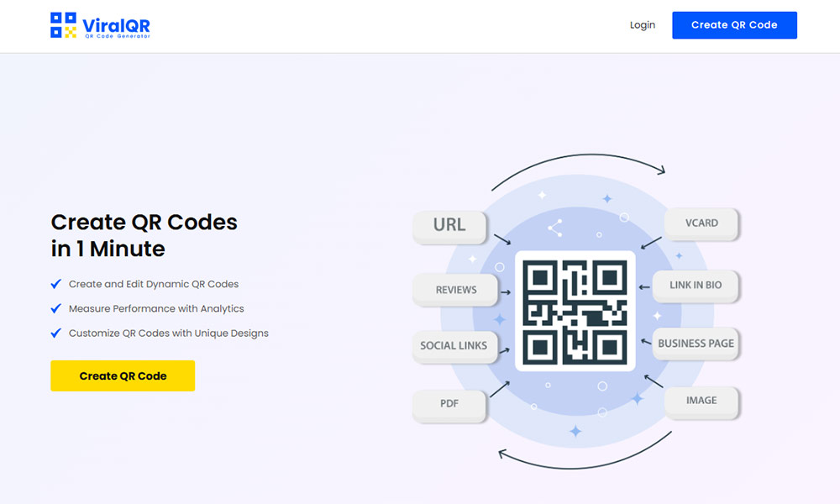Image resolution: width=840 pixels, height=504 pixels.
Task: Click the IMAGE label in illustration
Action: tap(701, 401)
